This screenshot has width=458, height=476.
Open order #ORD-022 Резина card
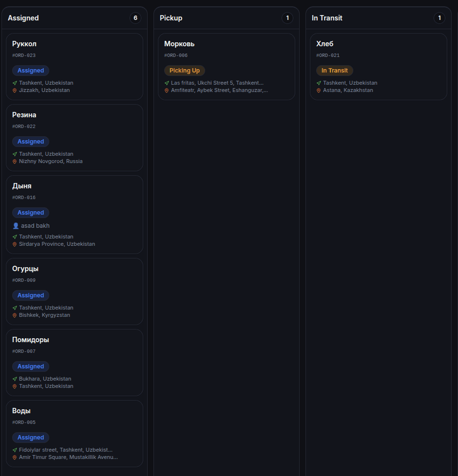point(75,138)
